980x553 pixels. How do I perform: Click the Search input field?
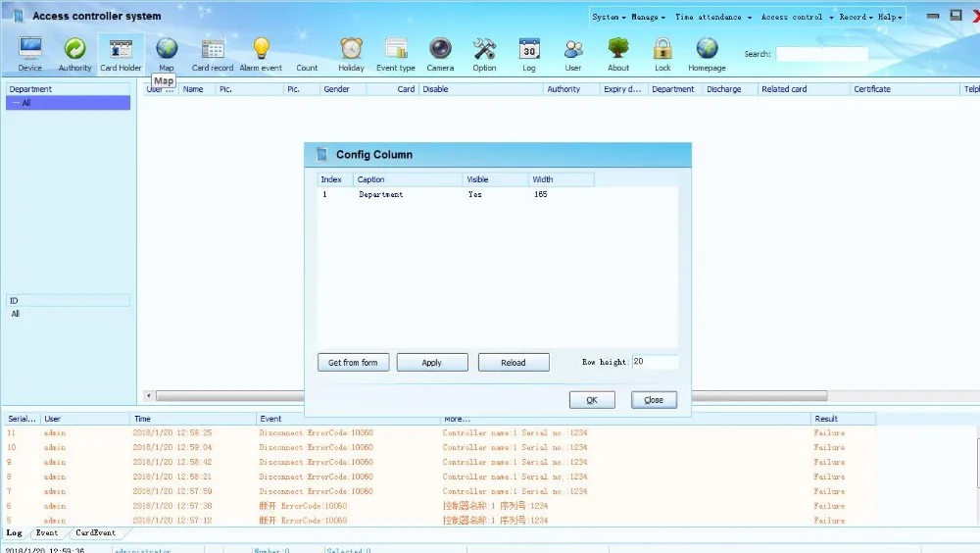click(x=822, y=54)
